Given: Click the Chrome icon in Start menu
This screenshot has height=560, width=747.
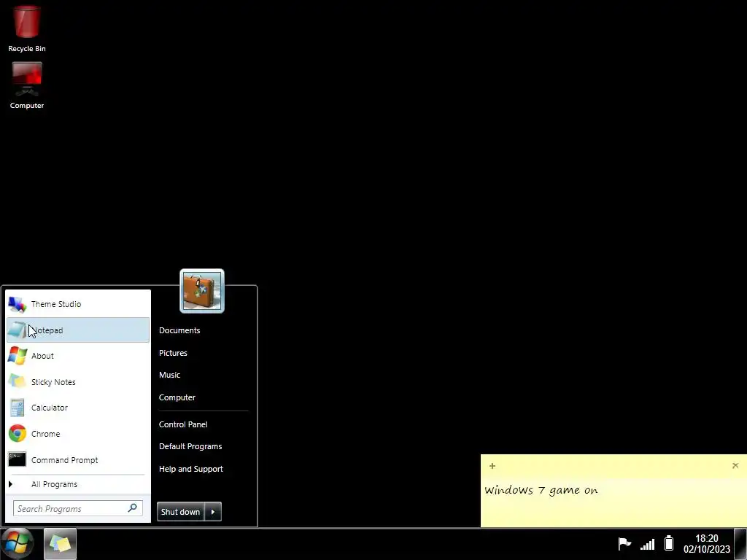Looking at the screenshot, I should tap(18, 434).
